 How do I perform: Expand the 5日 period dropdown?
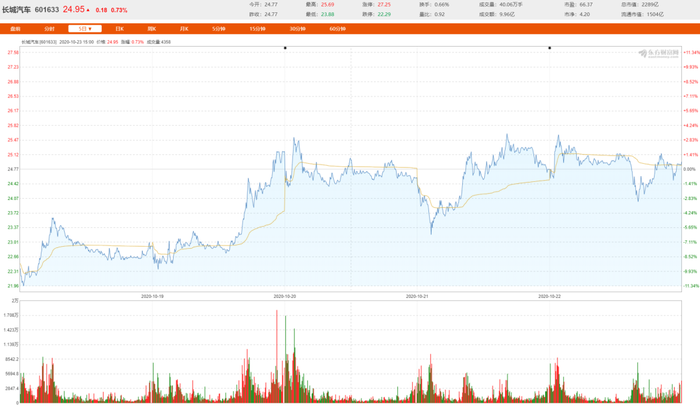click(x=85, y=29)
